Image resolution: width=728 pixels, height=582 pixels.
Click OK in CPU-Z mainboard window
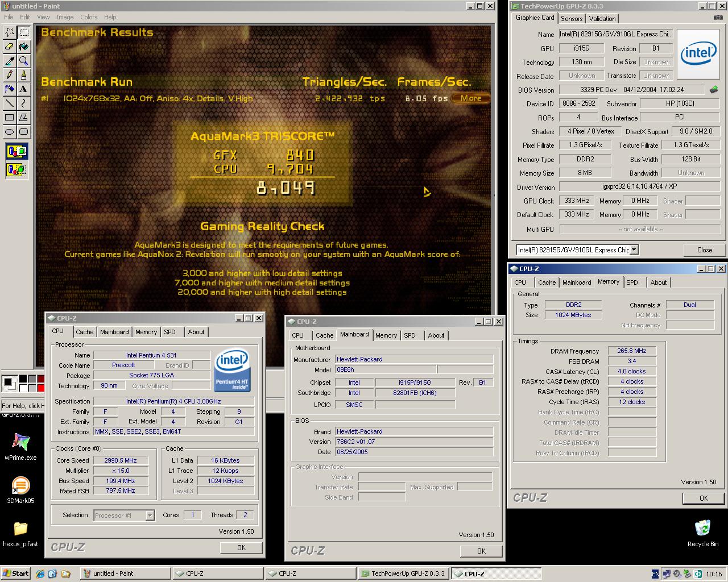(481, 551)
